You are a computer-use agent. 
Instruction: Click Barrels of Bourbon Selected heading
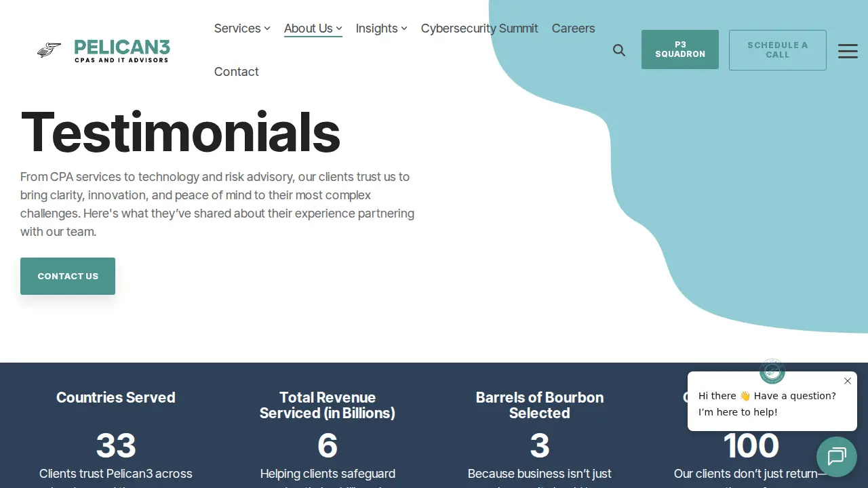[x=540, y=405]
